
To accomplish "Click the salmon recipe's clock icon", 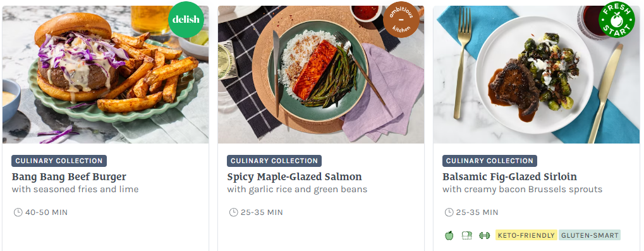I will click(x=233, y=212).
